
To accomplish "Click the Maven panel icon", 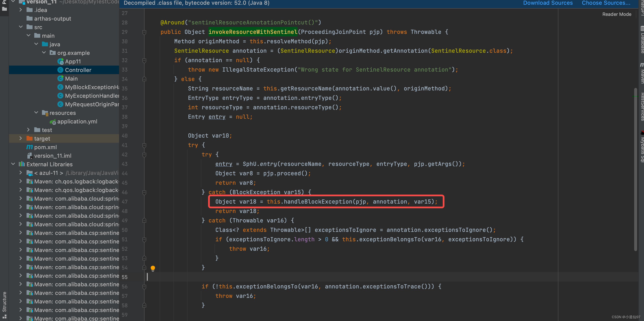I will click(x=639, y=73).
